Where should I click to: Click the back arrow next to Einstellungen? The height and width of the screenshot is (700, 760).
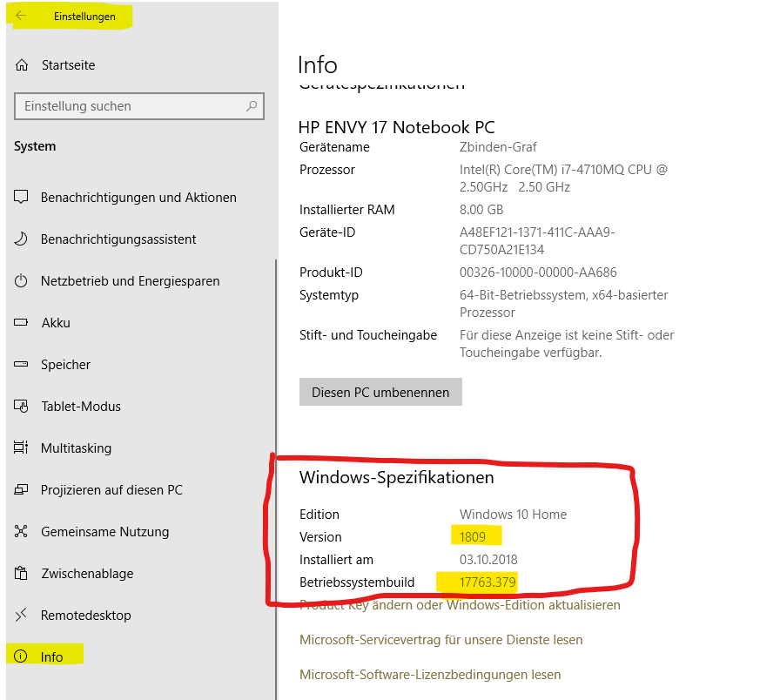(21, 16)
